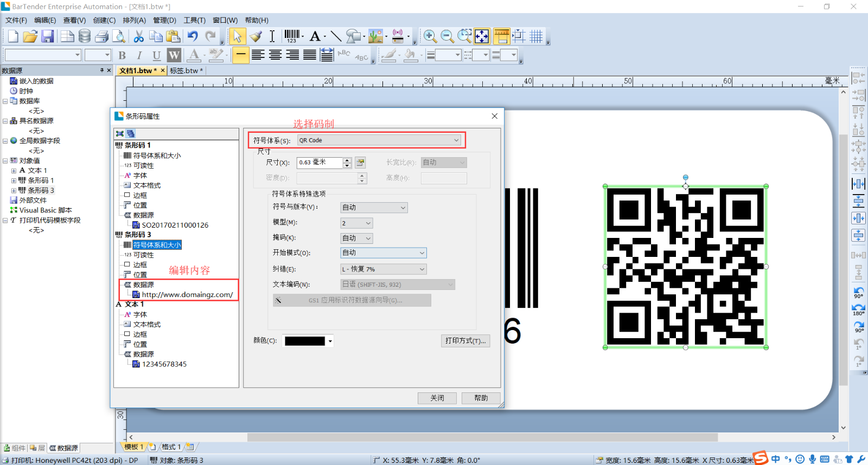Click the 关闭 button in the dialog

(x=437, y=398)
